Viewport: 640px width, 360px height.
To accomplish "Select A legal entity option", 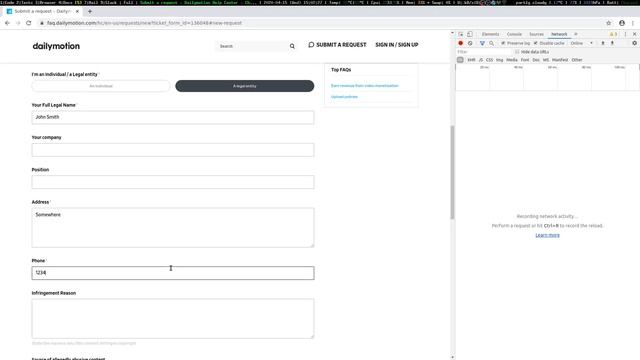I will point(244,86).
